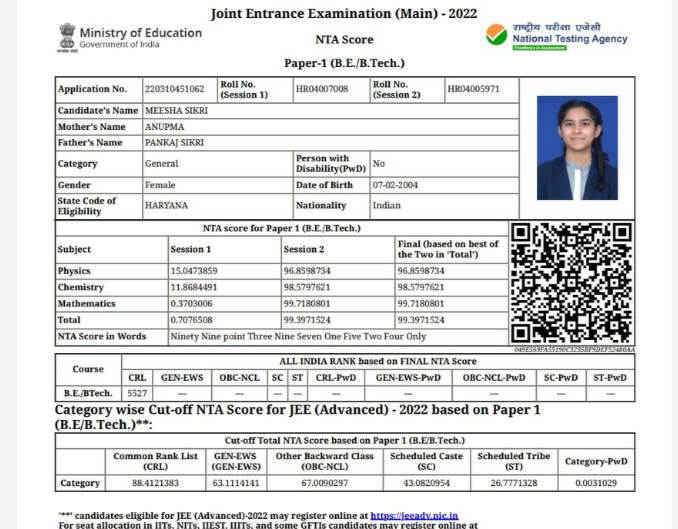Click Scheduled Tribe cut-off 26.7771328
The height and width of the screenshot is (529, 678).
click(514, 483)
